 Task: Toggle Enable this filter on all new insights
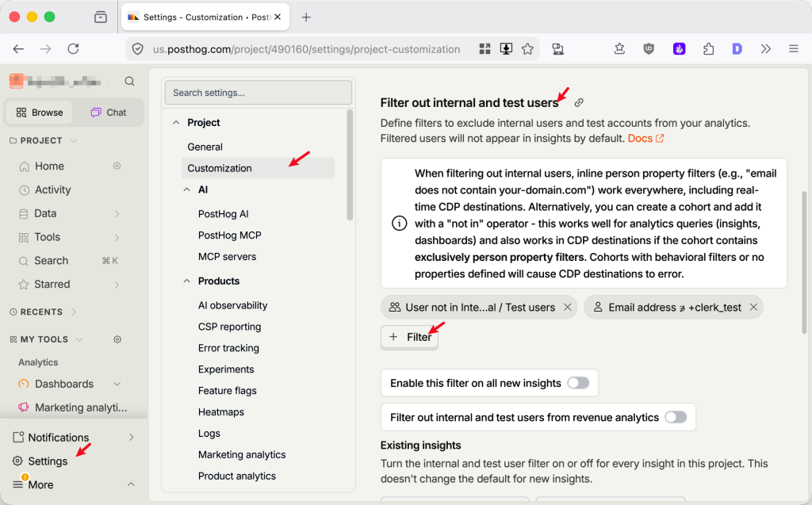click(578, 383)
